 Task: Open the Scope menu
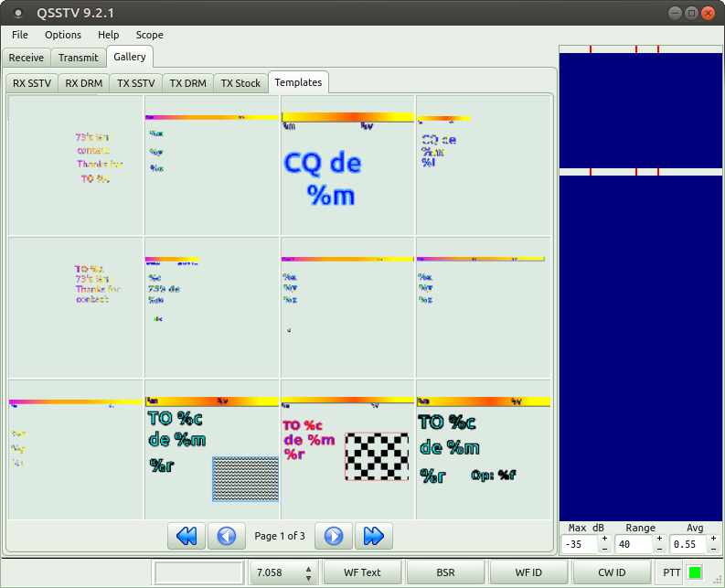point(149,35)
